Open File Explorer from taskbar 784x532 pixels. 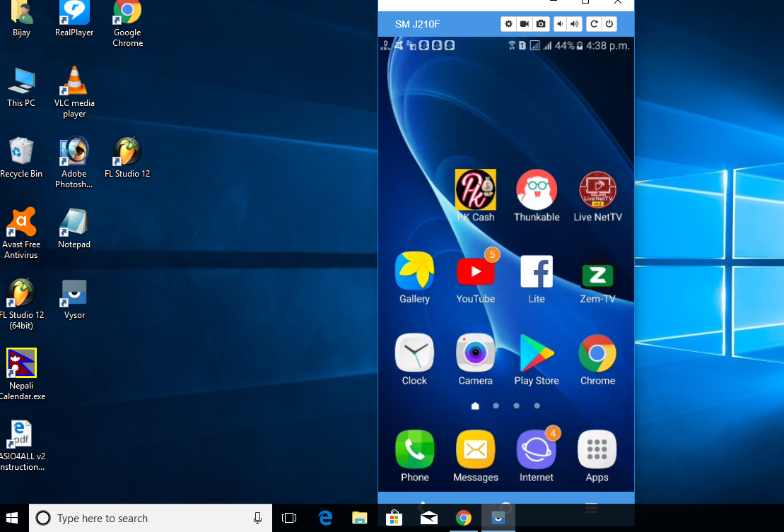(360, 518)
